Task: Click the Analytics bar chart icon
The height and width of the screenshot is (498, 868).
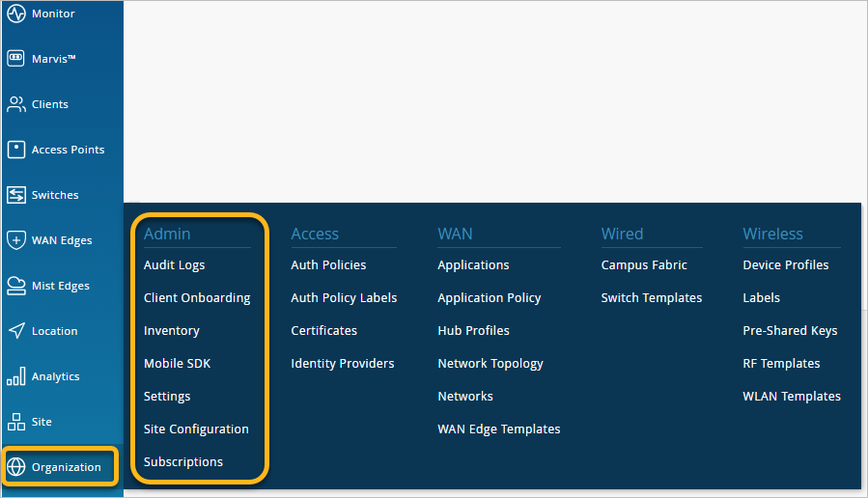Action: click(15, 376)
